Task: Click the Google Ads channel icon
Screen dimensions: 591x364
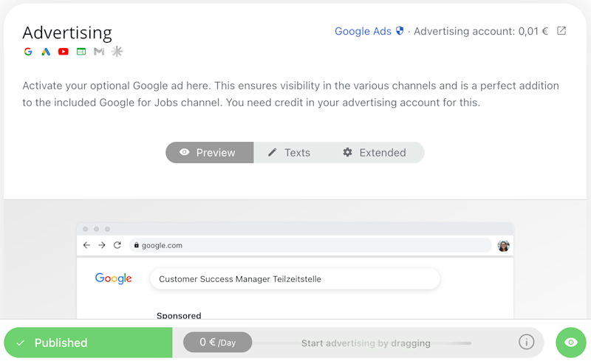Action: (46, 52)
